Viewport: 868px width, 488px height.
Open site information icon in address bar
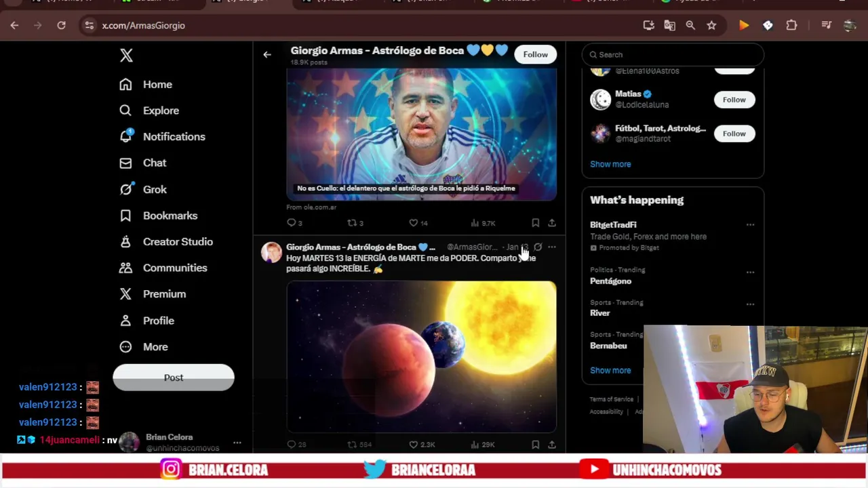(x=89, y=26)
